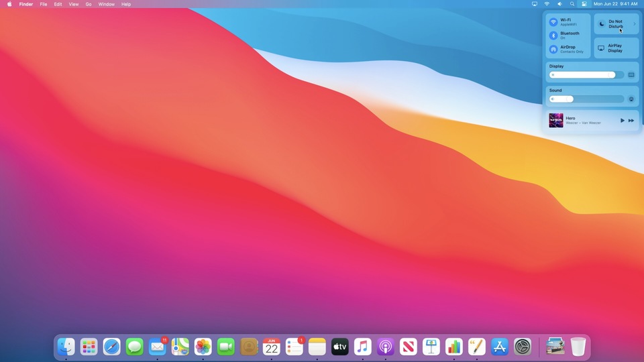Click the "Weezer – Van Weezer" text
Screen dimensions: 644x362
point(583,123)
